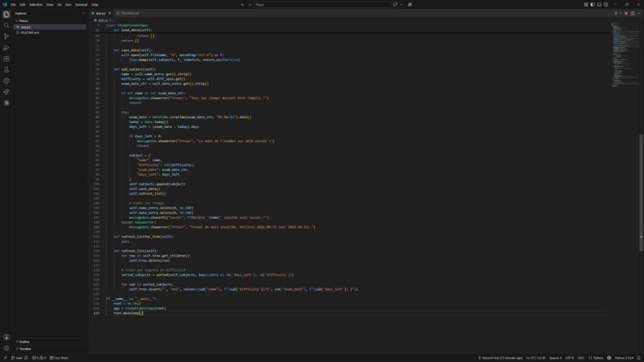The height and width of the screenshot is (362, 644).
Task: Click the Go Back arrow in title bar
Action: point(242,5)
